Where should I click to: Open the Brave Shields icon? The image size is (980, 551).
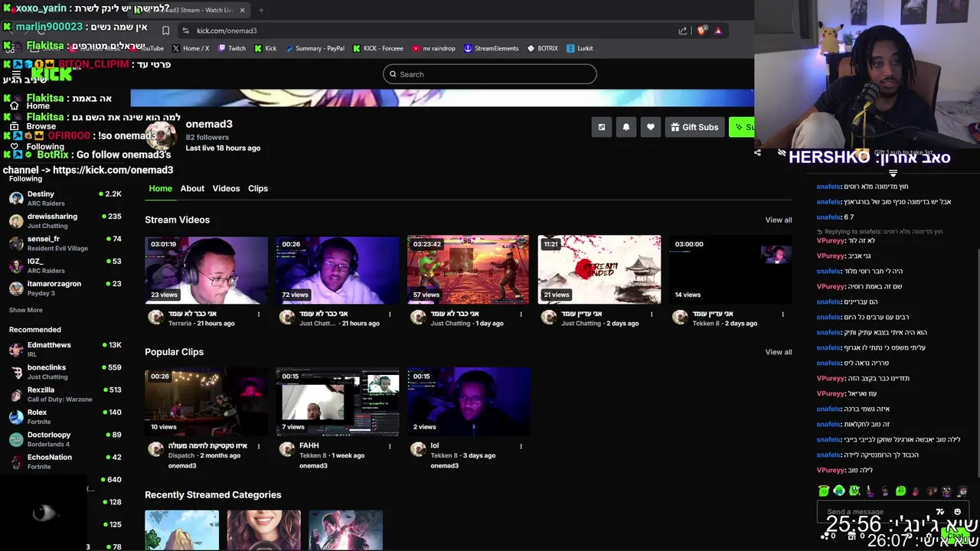pyautogui.click(x=701, y=31)
